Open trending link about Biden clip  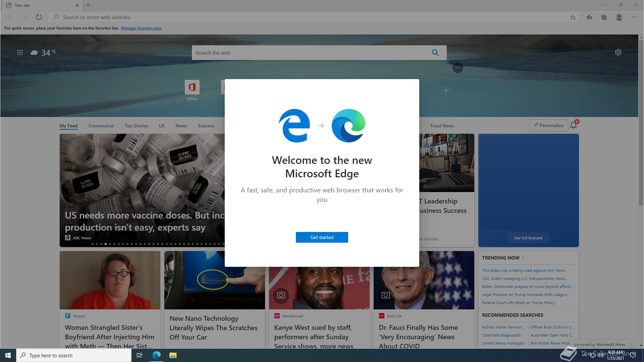click(524, 270)
